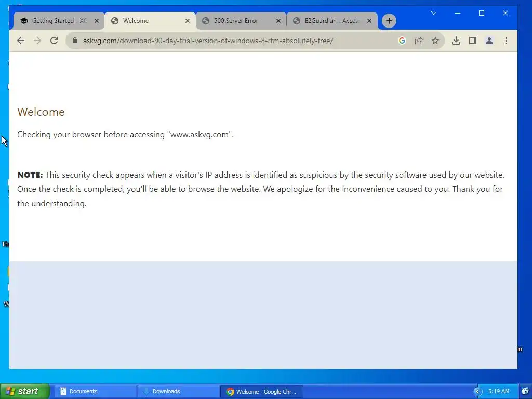Bookmark this page with the star
The image size is (532, 399).
(435, 41)
